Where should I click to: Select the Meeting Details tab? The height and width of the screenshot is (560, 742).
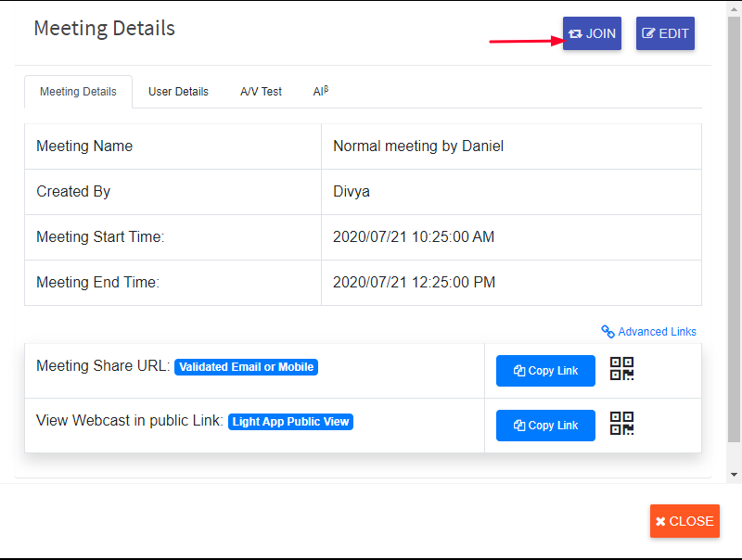tap(78, 92)
